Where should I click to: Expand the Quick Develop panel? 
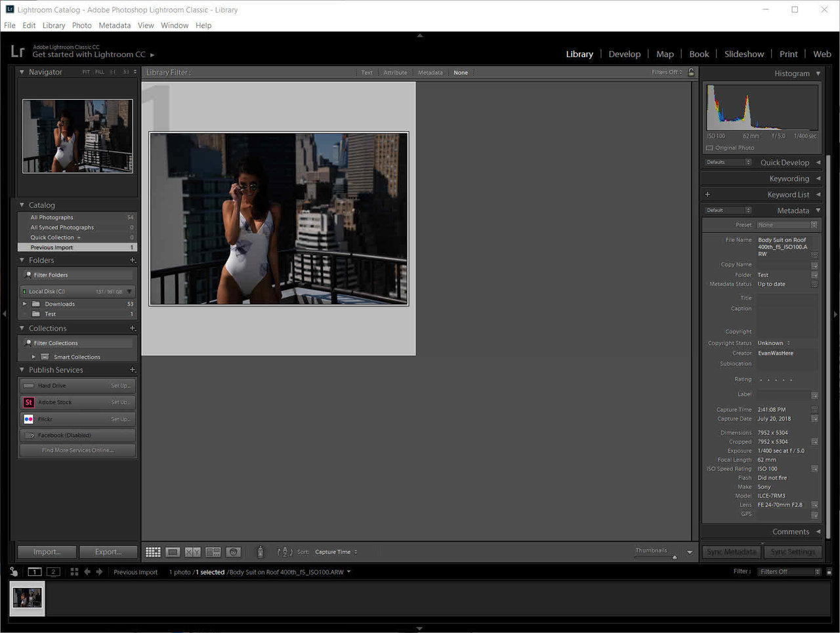(818, 163)
